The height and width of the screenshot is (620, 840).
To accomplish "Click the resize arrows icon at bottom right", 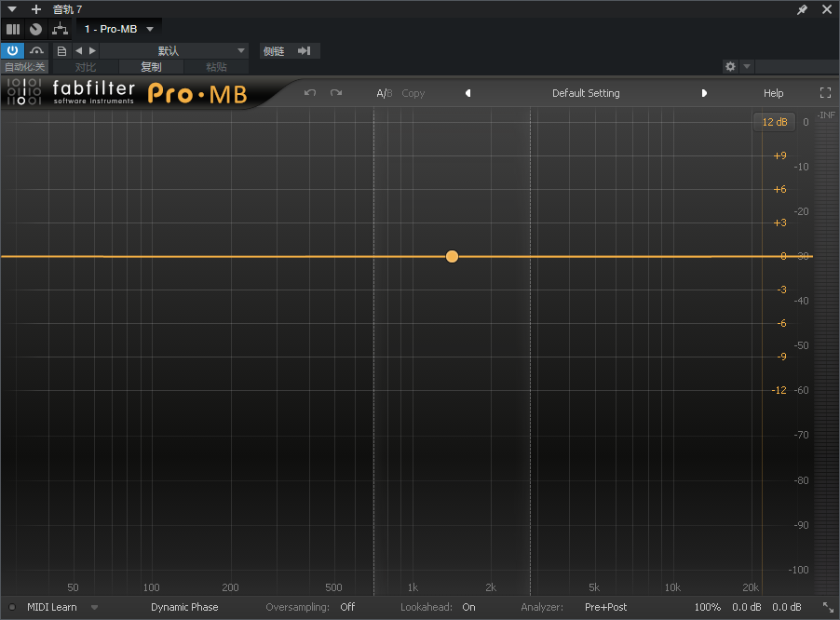I will click(x=828, y=607).
